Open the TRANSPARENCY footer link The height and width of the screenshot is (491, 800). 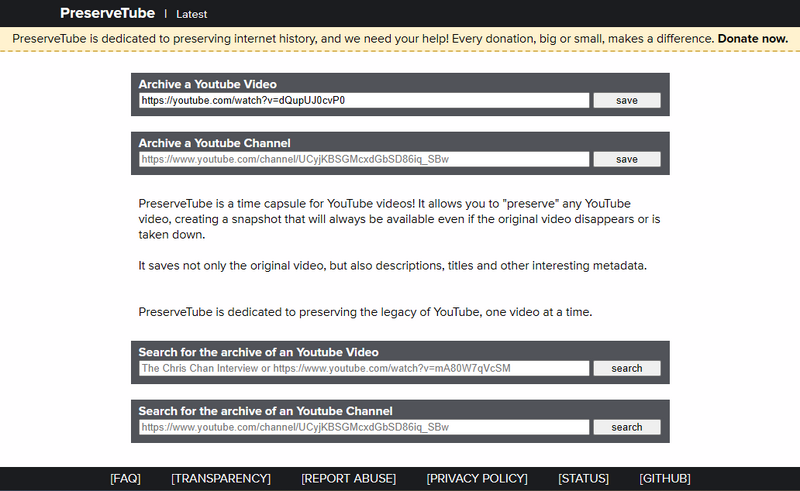pyautogui.click(x=221, y=479)
